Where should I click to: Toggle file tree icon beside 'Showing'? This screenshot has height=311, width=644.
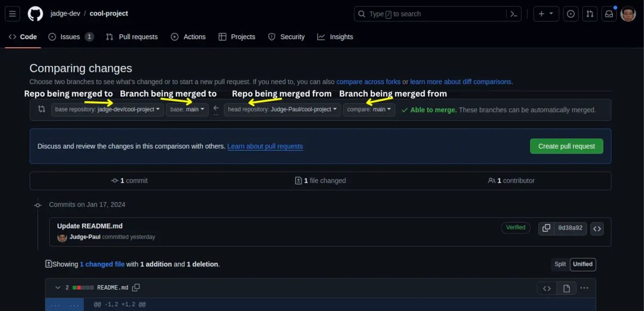point(49,264)
